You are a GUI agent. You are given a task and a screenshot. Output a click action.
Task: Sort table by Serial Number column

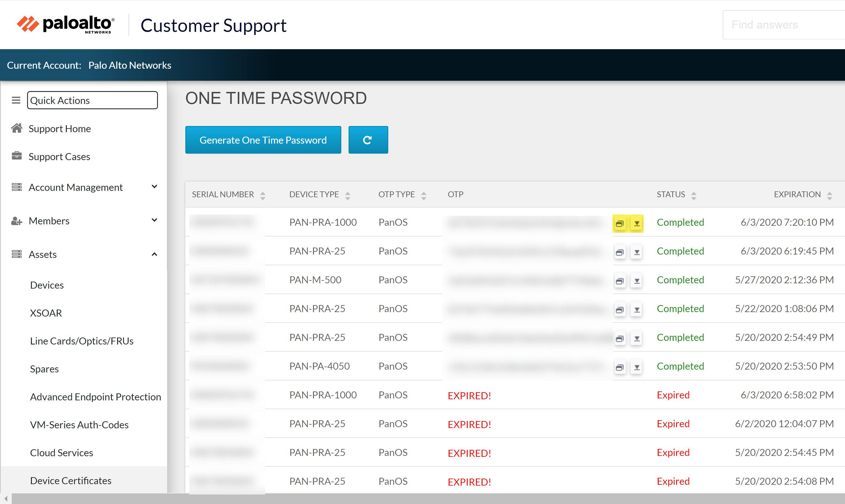click(262, 195)
